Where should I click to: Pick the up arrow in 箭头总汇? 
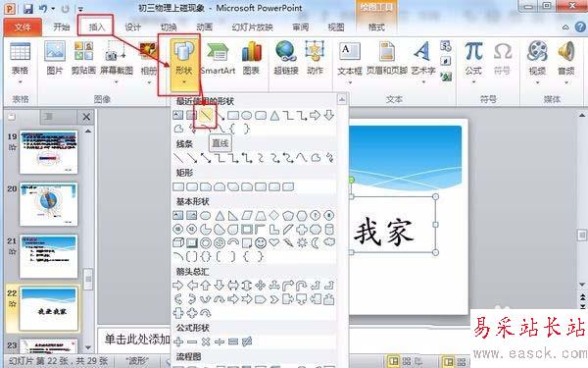point(206,286)
